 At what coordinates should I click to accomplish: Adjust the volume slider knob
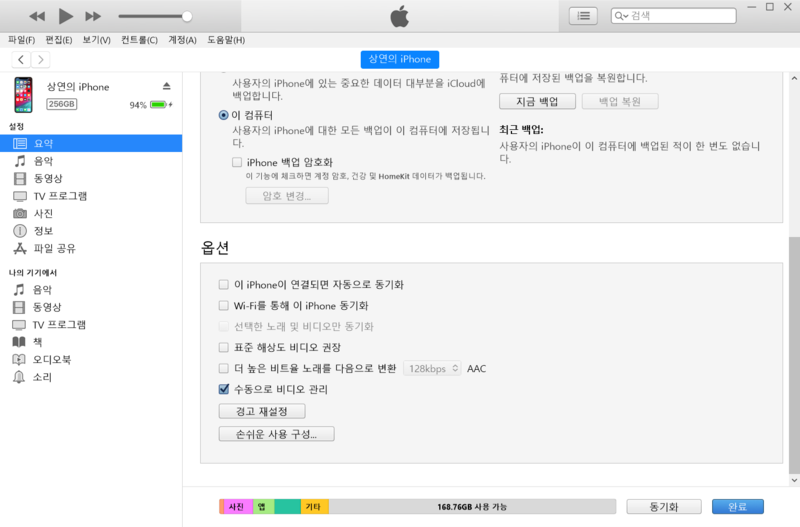pyautogui.click(x=187, y=16)
